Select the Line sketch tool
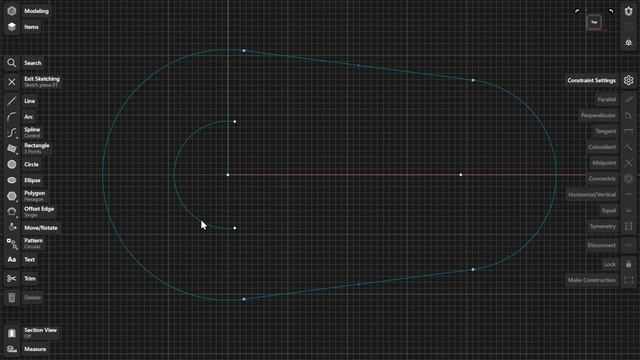Screen dimensions: 640x360 [x=12, y=101]
